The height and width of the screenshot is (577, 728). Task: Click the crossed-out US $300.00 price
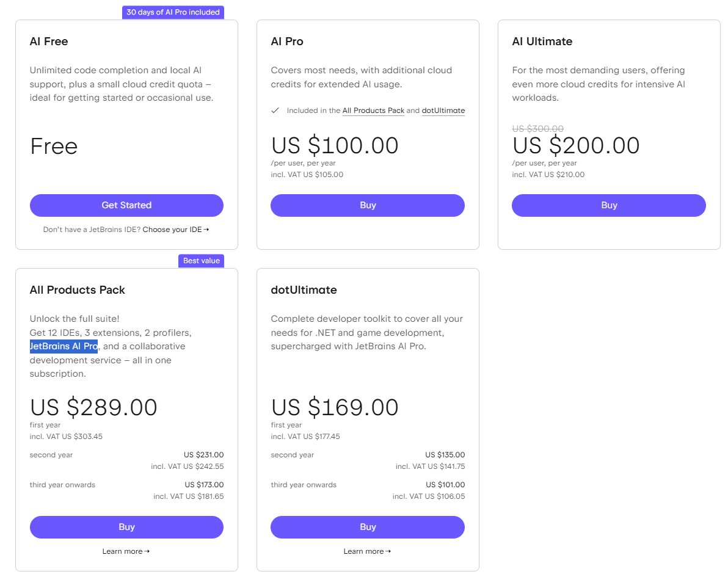537,129
